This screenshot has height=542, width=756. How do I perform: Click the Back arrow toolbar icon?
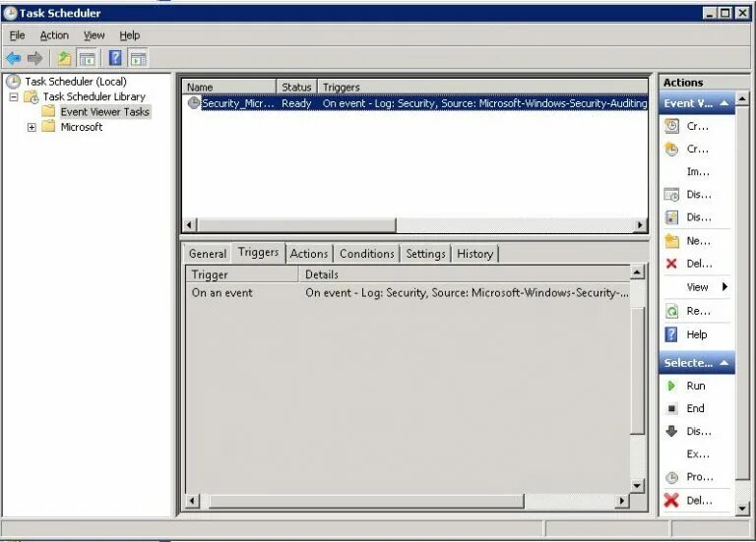tap(14, 58)
